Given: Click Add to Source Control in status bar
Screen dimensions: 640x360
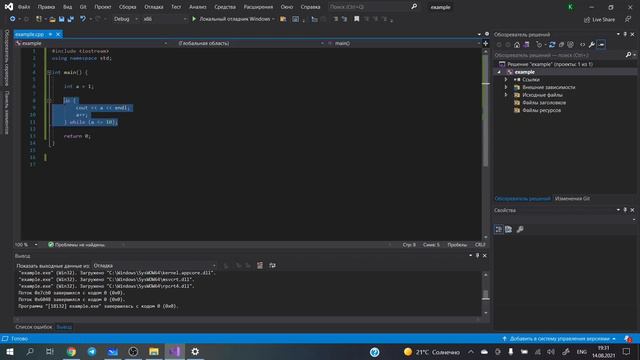Looking at the screenshot, I should (x=559, y=339).
